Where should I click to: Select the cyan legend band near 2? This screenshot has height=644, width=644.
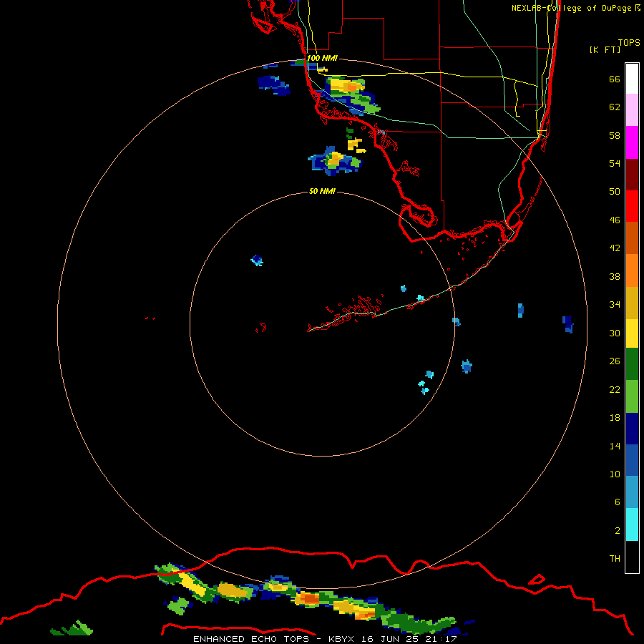pyautogui.click(x=632, y=525)
